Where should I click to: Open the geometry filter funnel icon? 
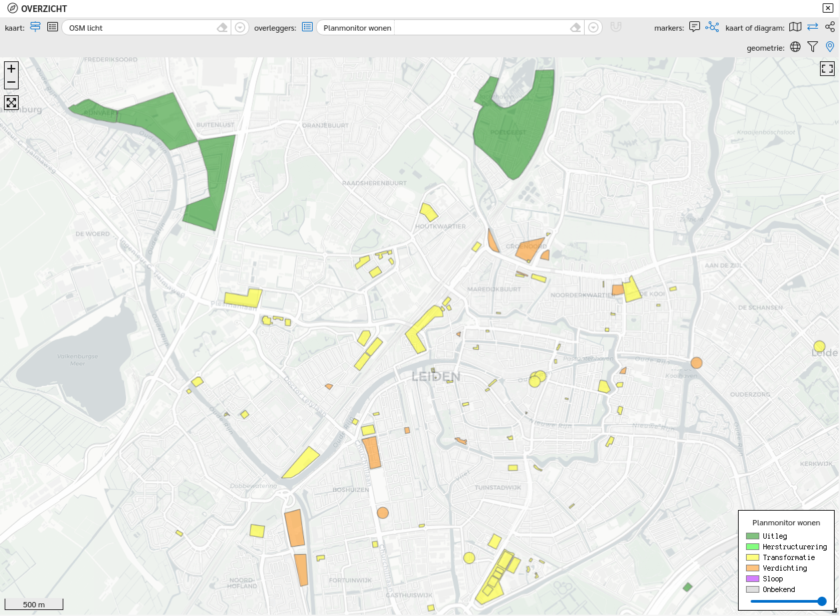click(813, 47)
